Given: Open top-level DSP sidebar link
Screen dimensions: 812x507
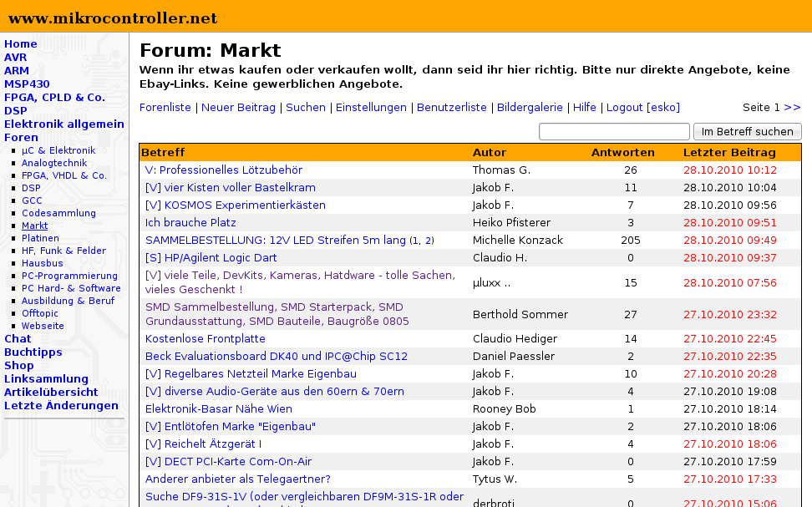Looking at the screenshot, I should [x=16, y=111].
